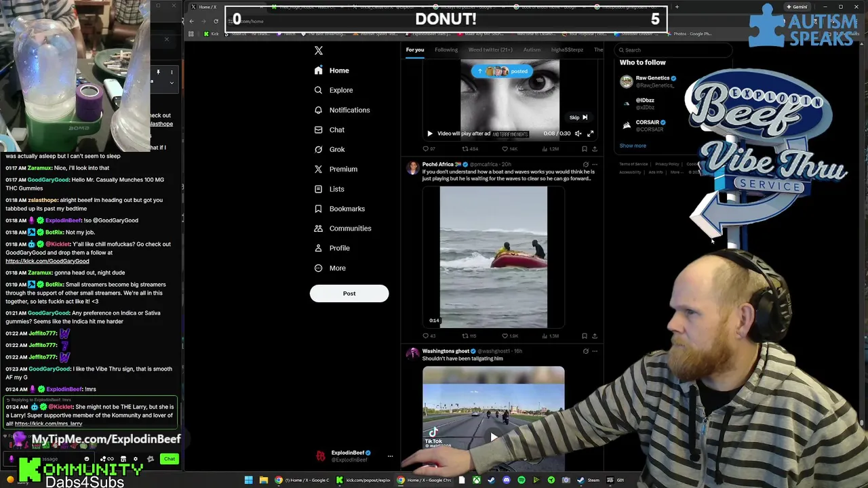This screenshot has height=488, width=868.
Task: Unmute the ad video
Action: click(578, 134)
